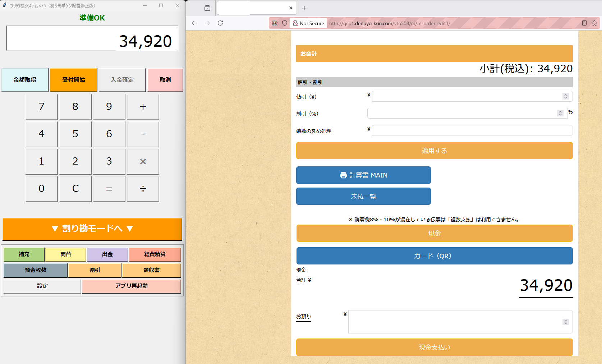The height and width of the screenshot is (364, 602).
Task: Click the shield tracking protection icon
Action: coord(285,23)
